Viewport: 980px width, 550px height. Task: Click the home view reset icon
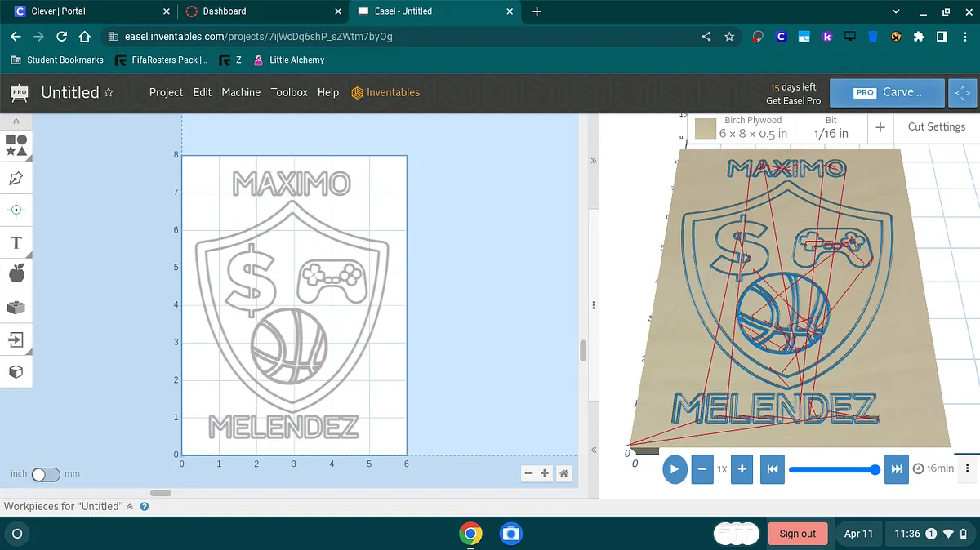point(563,473)
